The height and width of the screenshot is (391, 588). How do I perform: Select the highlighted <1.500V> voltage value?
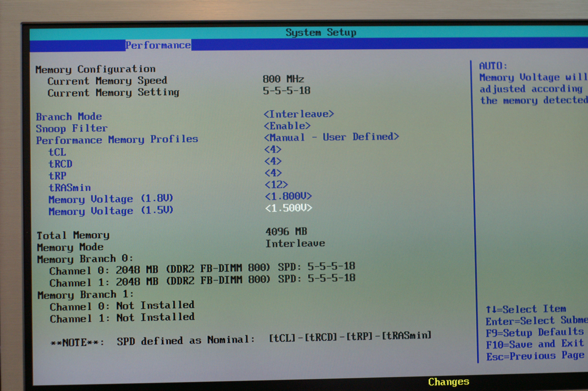point(289,208)
